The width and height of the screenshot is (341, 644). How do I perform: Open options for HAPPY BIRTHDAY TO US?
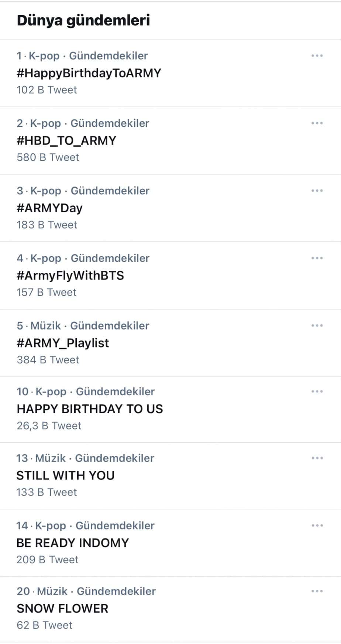pos(317,391)
